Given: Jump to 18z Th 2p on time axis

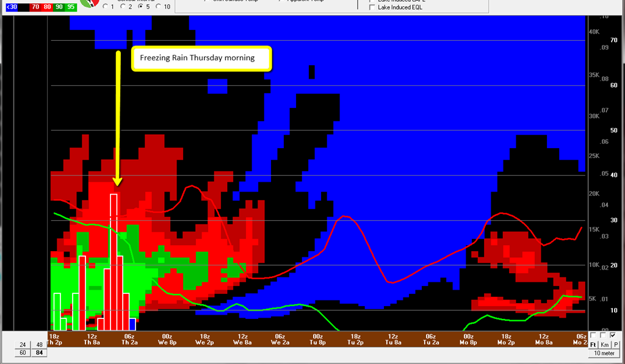Looking at the screenshot, I should pyautogui.click(x=54, y=340).
